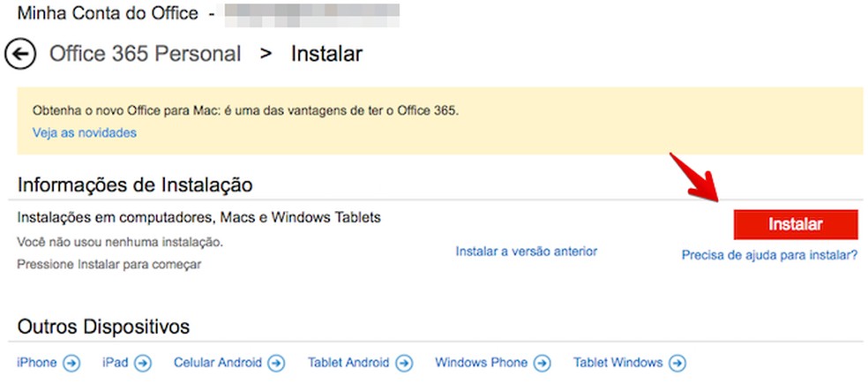Choose Instalar a versão anterior
Screen dimensions: 868x391
(x=526, y=252)
